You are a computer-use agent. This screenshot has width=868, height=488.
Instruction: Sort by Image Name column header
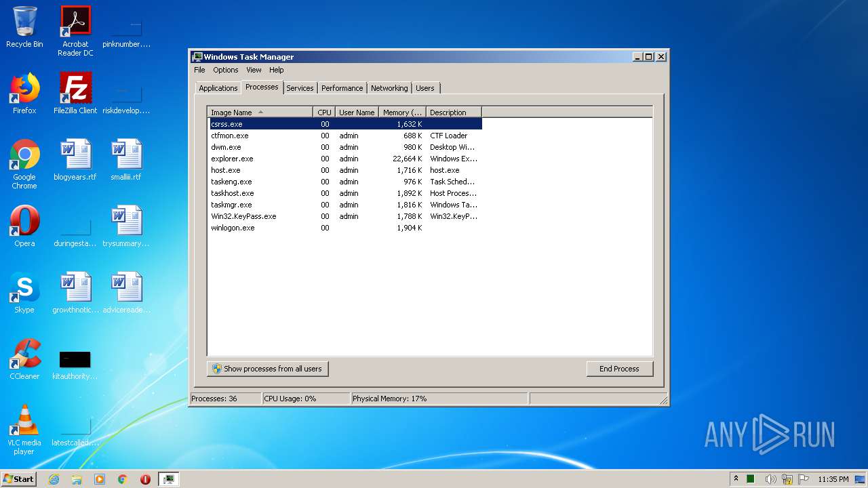click(260, 113)
